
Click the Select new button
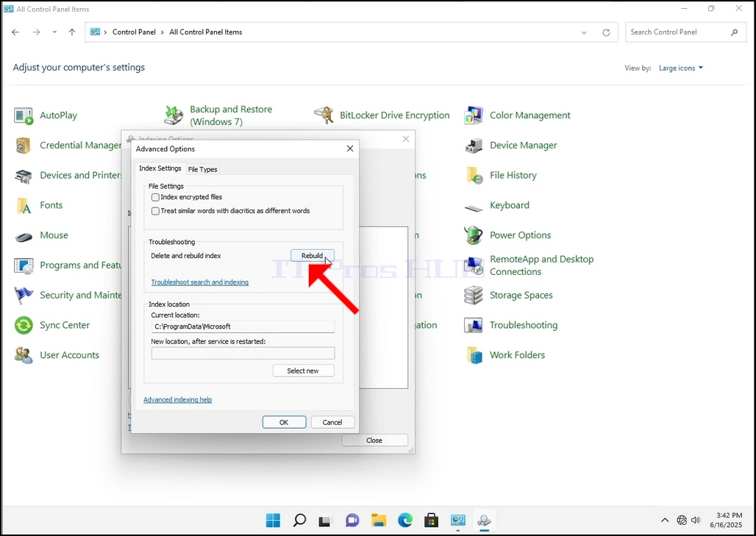tap(303, 371)
